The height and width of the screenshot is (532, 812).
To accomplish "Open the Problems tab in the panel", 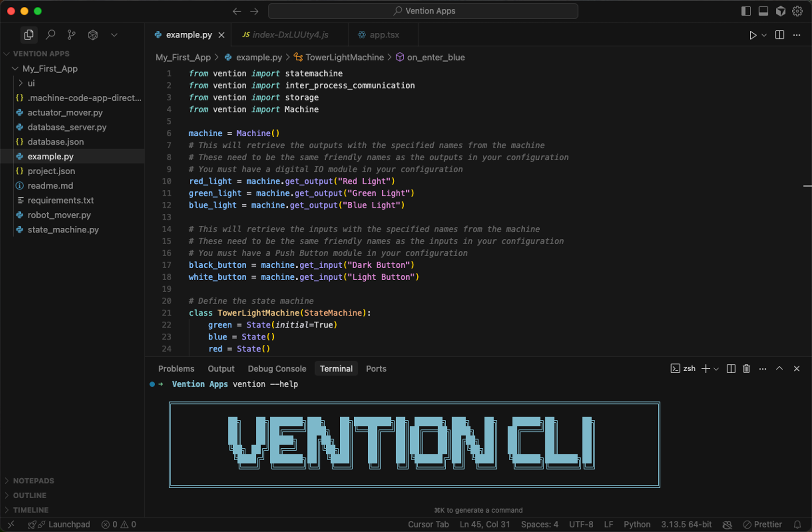I will (176, 368).
